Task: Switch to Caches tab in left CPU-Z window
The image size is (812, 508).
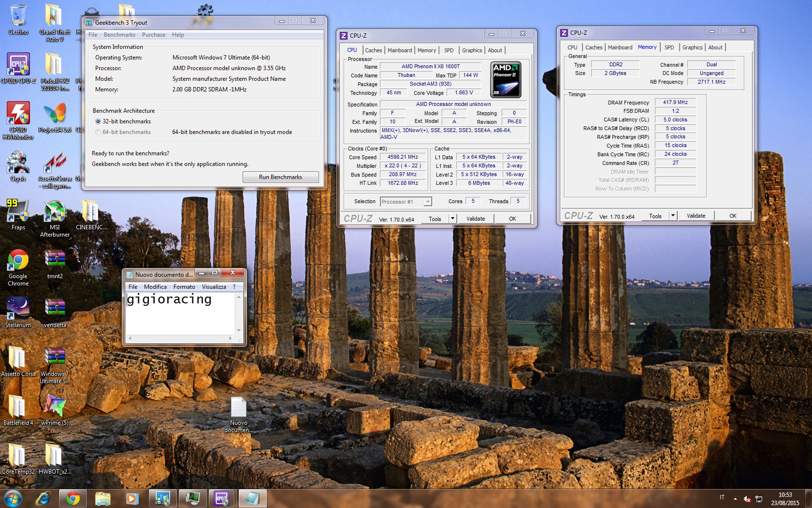Action: (x=373, y=50)
